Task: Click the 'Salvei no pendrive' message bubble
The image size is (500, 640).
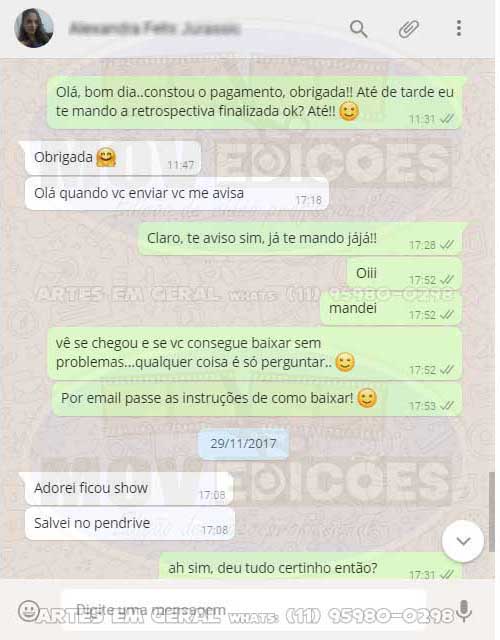Action: 130,524
